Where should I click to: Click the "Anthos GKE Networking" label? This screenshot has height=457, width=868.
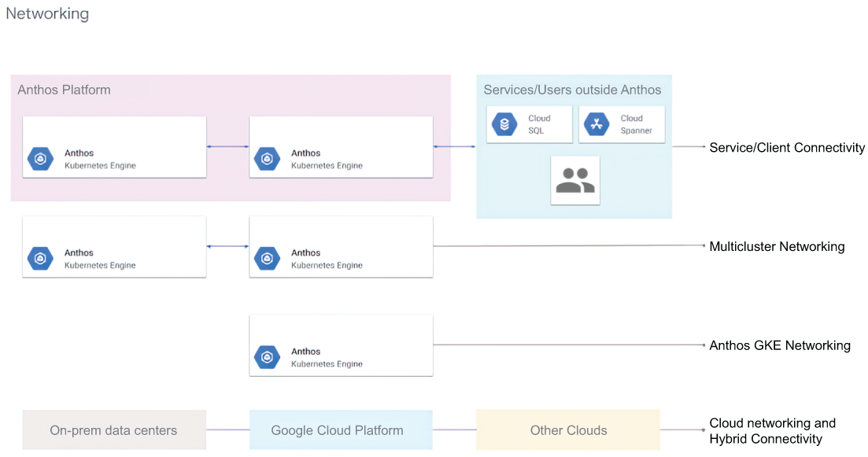point(779,346)
